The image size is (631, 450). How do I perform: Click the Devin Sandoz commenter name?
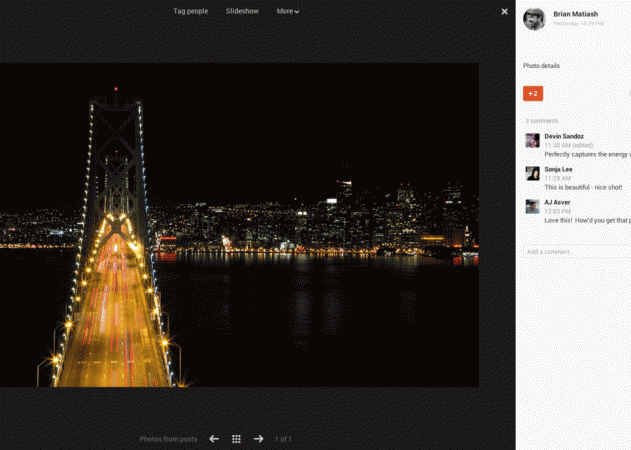[564, 136]
